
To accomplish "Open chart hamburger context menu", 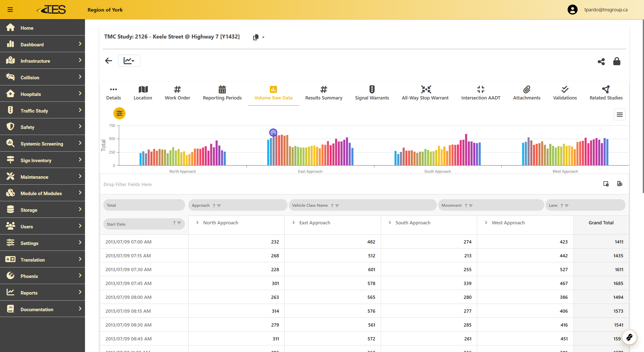I will [619, 115].
